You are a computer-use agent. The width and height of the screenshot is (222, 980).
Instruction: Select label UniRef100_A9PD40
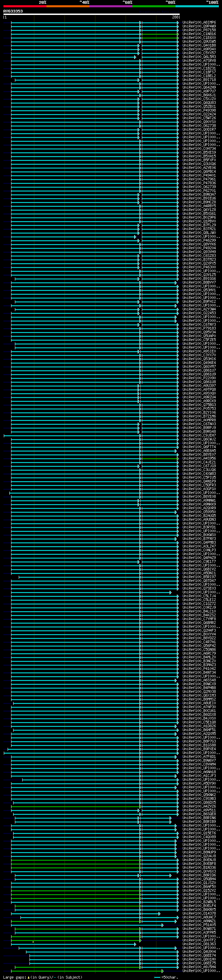click(199, 49)
